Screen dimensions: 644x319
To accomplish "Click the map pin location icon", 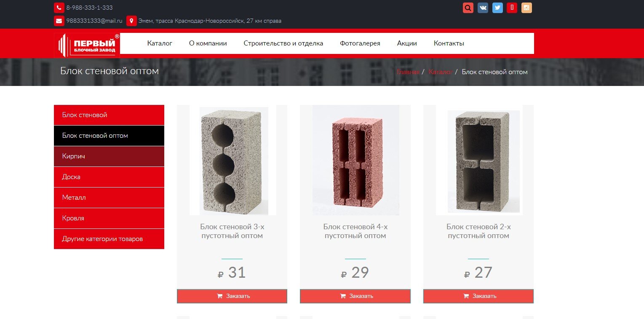I will [131, 21].
